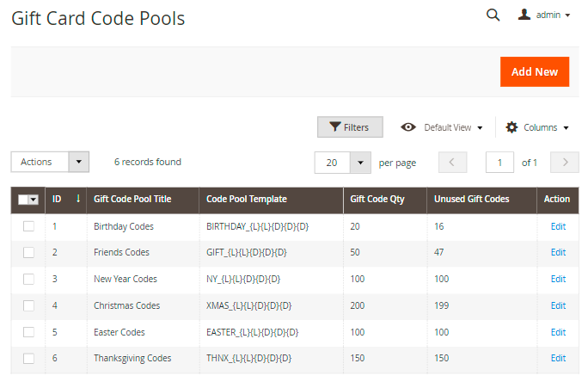Open the admin user account menu
This screenshot has width=588, height=388.
tap(545, 15)
